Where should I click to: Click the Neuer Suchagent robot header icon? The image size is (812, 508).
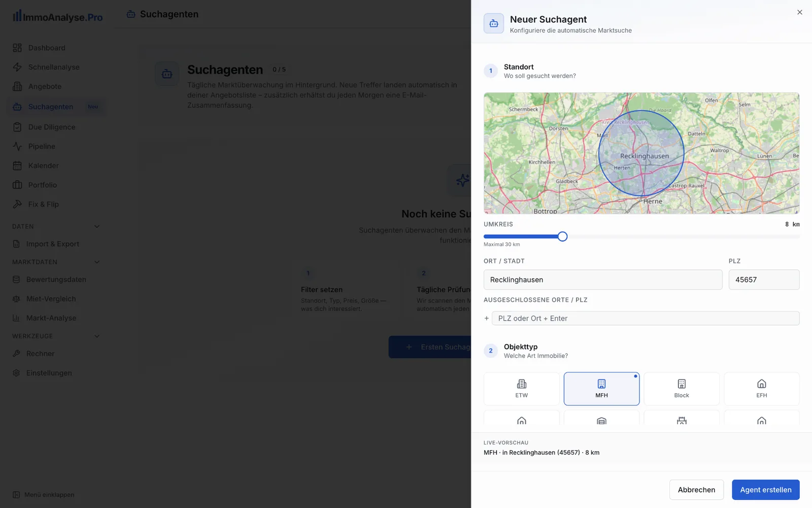coord(494,23)
